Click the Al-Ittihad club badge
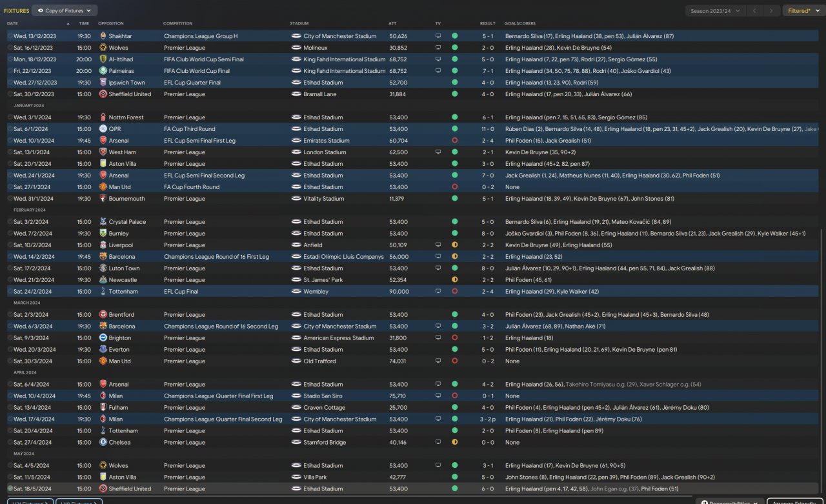 [x=103, y=59]
